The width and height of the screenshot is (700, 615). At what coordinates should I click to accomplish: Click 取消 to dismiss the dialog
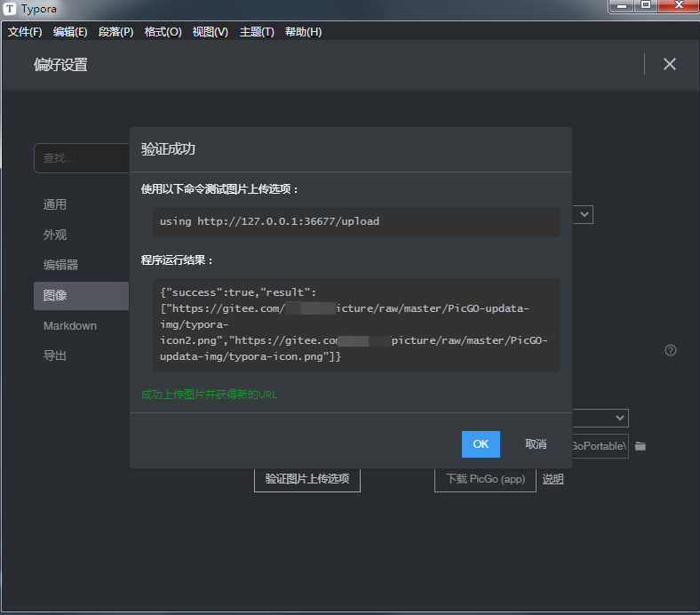coord(536,444)
